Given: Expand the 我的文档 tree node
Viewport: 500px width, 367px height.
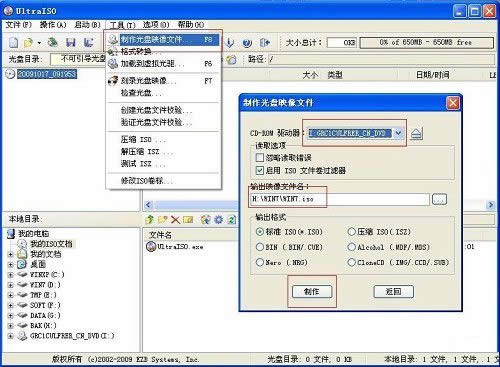Looking at the screenshot, I should click(10, 254).
